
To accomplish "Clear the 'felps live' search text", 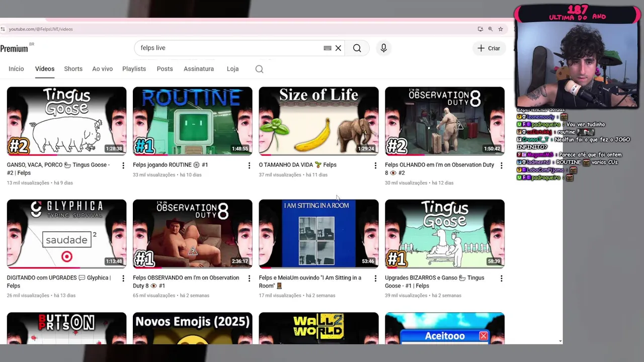I will click(x=338, y=48).
